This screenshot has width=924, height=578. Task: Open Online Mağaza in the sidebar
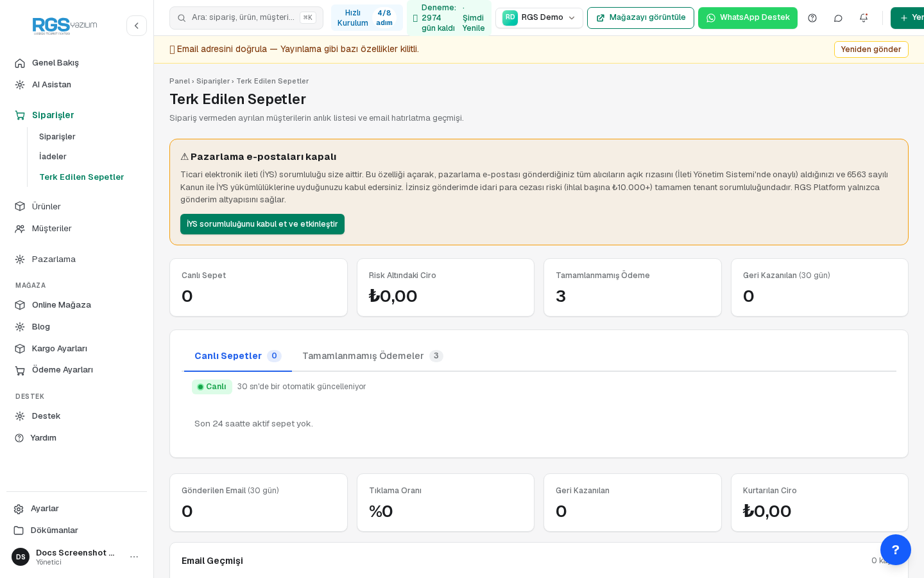click(x=77, y=305)
